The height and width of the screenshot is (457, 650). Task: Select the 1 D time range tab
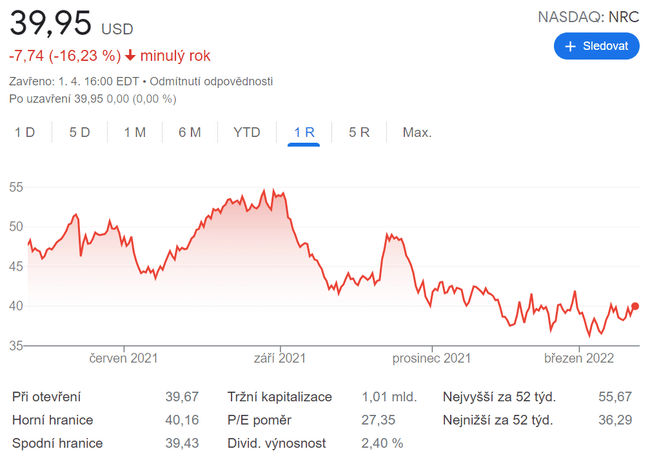[x=25, y=132]
